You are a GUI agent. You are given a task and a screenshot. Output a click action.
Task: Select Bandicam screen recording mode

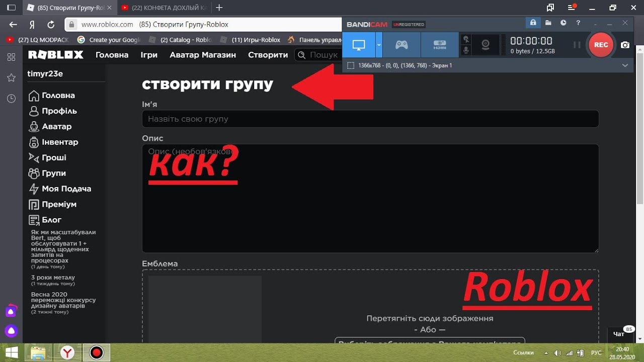[359, 45]
